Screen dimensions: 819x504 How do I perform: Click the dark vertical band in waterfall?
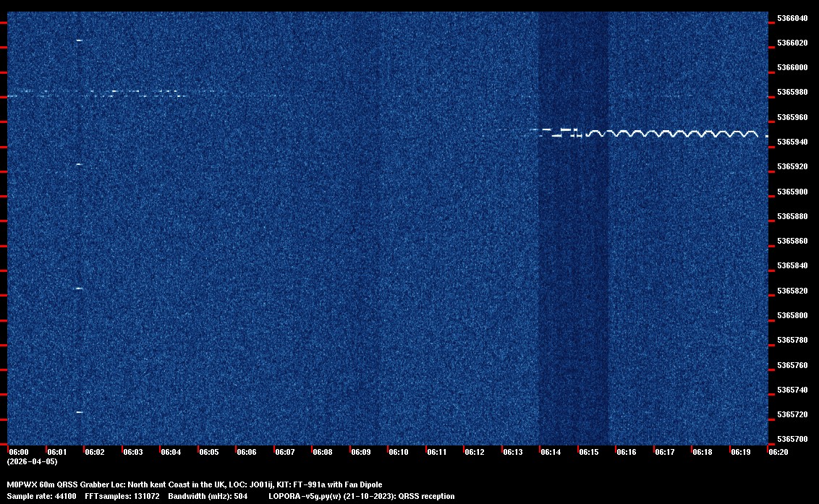(574, 228)
